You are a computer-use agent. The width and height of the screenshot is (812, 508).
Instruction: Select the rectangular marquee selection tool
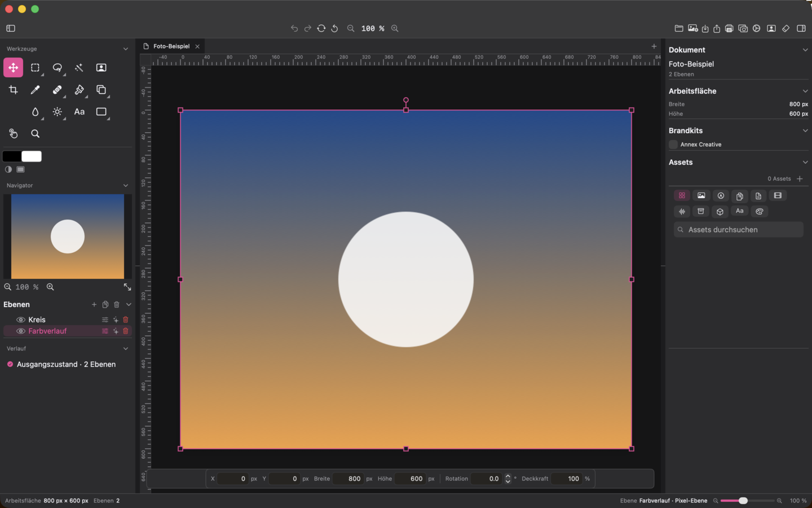tap(36, 68)
